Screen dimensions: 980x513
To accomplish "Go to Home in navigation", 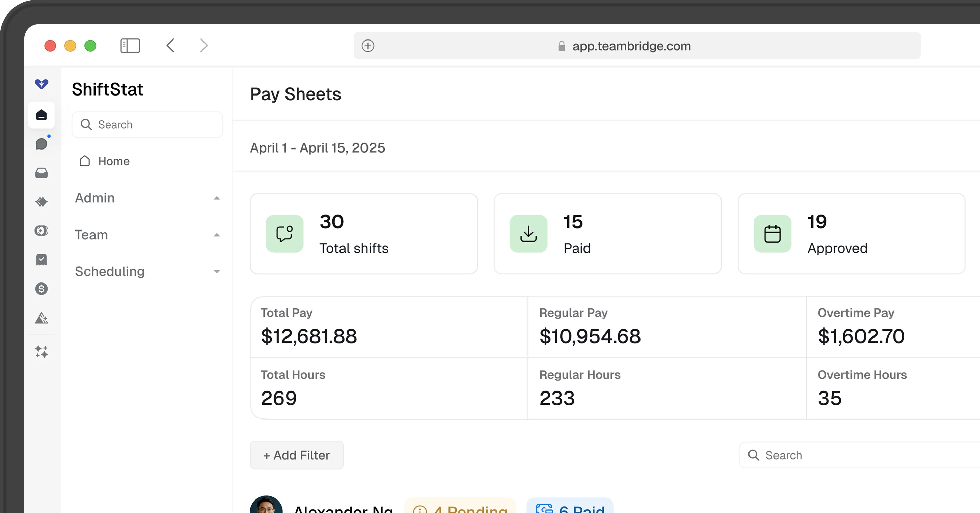I will (x=113, y=161).
